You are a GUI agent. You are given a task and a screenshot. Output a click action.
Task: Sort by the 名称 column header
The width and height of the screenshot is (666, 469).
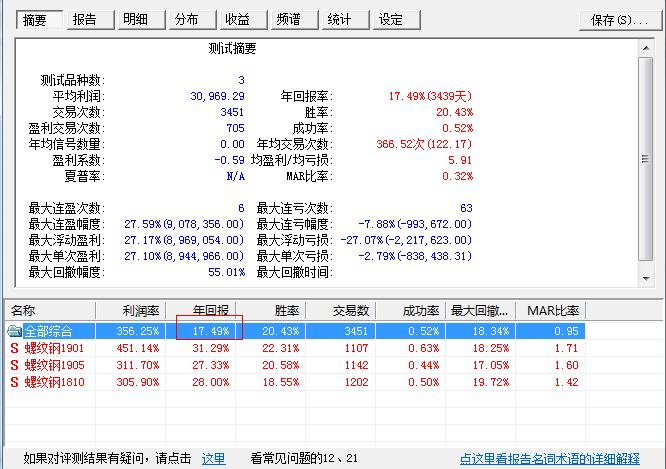tap(50, 311)
